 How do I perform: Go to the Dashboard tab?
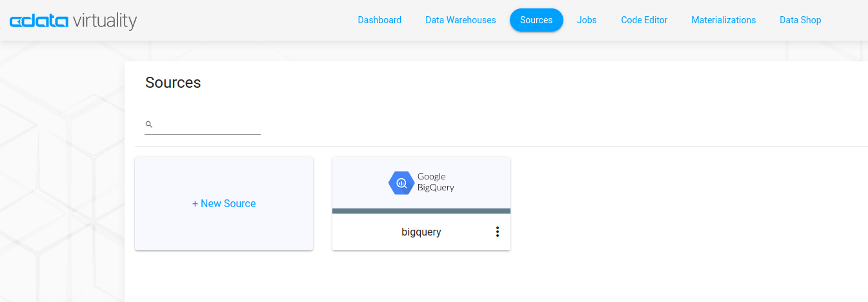[379, 20]
